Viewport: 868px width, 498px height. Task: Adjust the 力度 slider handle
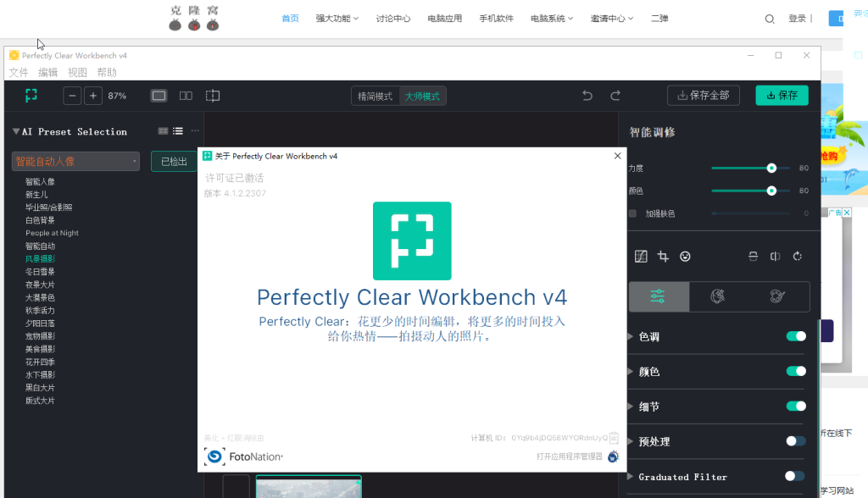click(x=771, y=168)
